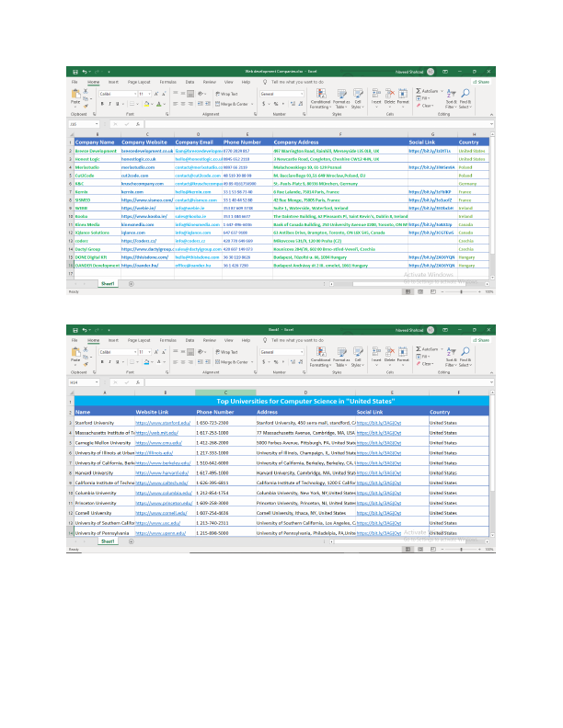Click Format as Table in Web development Companies window
Viewport: 563px width, 728px height.
[341, 98]
